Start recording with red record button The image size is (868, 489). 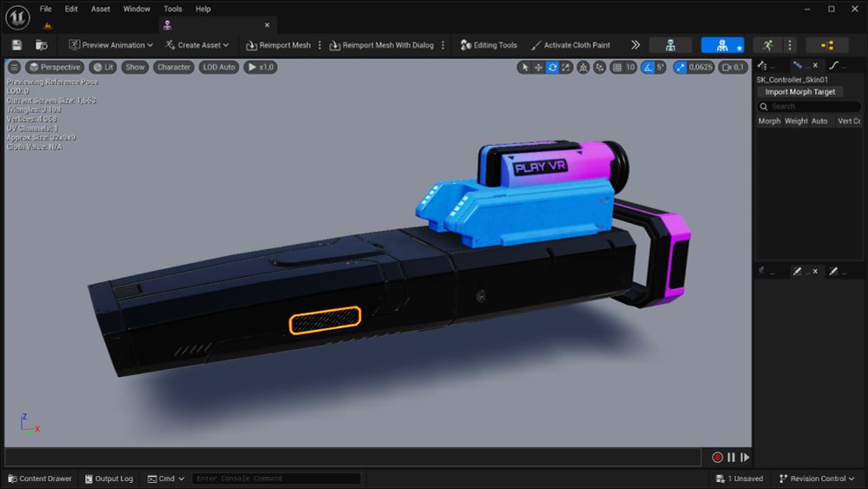[717, 458]
